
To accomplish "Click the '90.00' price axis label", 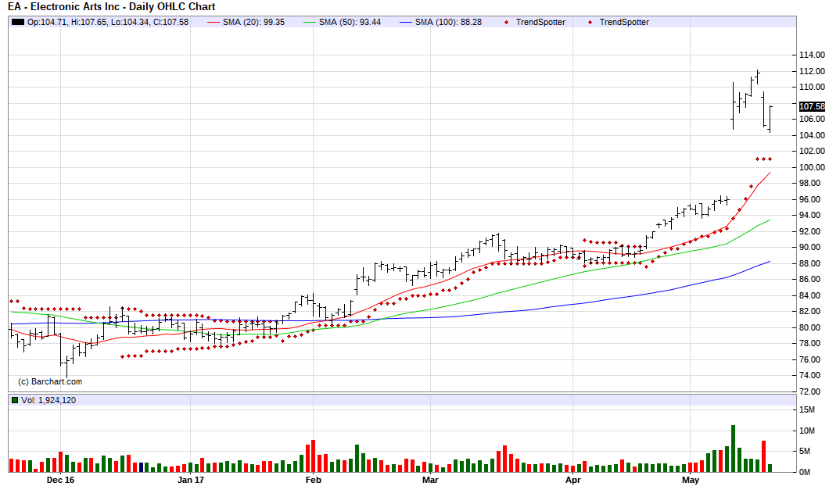I will pyautogui.click(x=812, y=247).
